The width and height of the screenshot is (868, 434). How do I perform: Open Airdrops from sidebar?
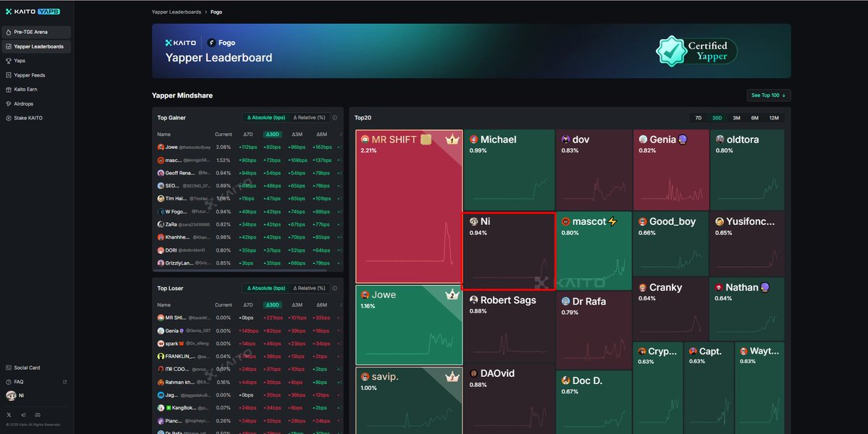tap(36, 104)
